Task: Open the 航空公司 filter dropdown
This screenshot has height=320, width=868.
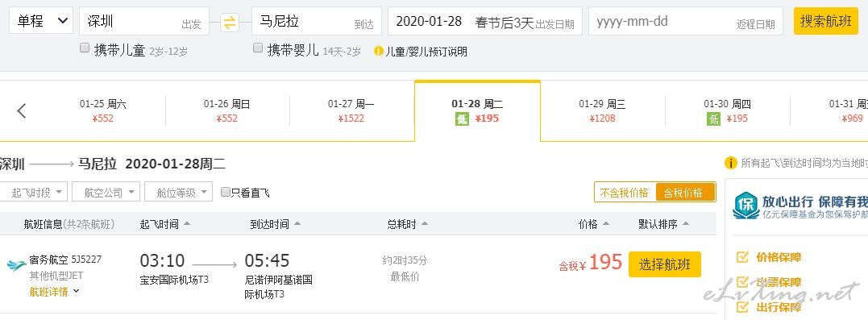Action: [x=106, y=192]
